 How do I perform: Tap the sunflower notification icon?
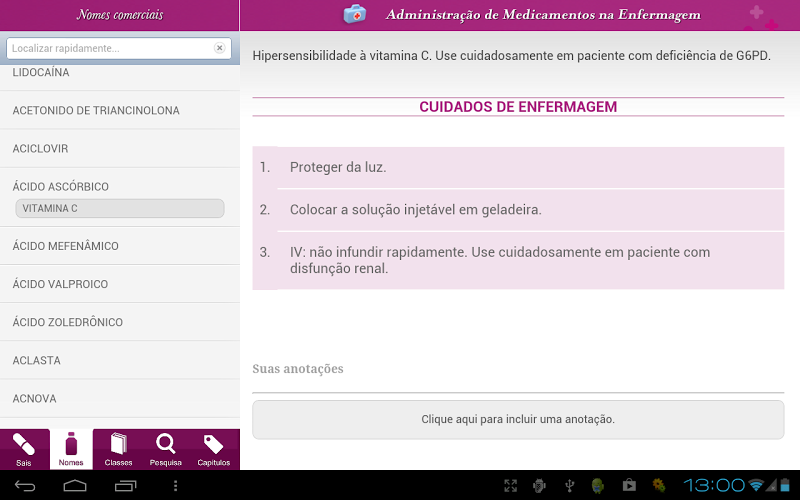(x=659, y=485)
